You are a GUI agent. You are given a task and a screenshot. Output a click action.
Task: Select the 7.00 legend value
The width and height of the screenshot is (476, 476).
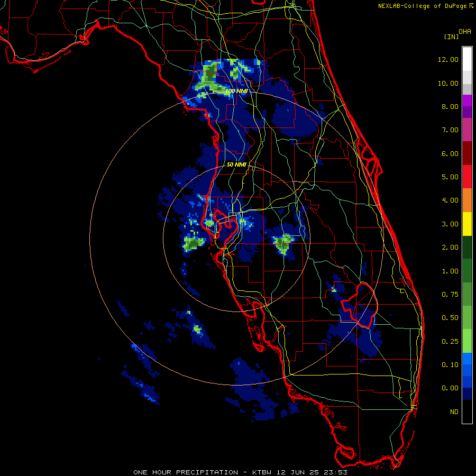[450, 130]
